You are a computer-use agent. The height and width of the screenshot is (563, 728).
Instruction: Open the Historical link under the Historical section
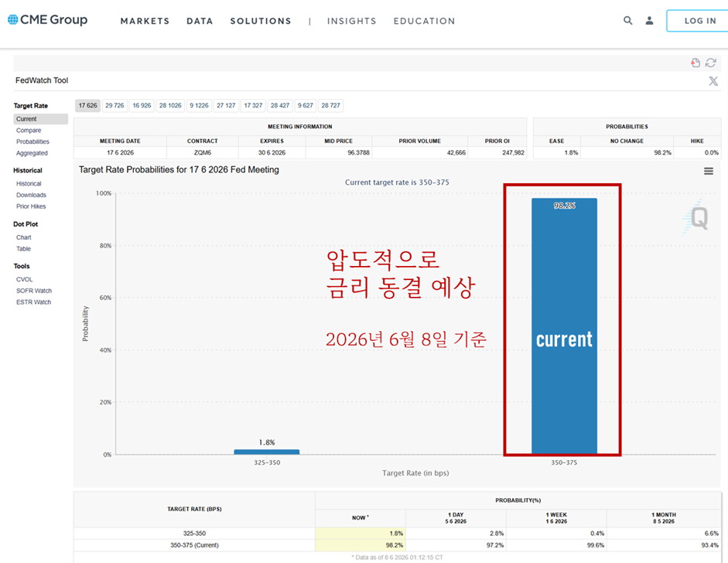click(29, 184)
